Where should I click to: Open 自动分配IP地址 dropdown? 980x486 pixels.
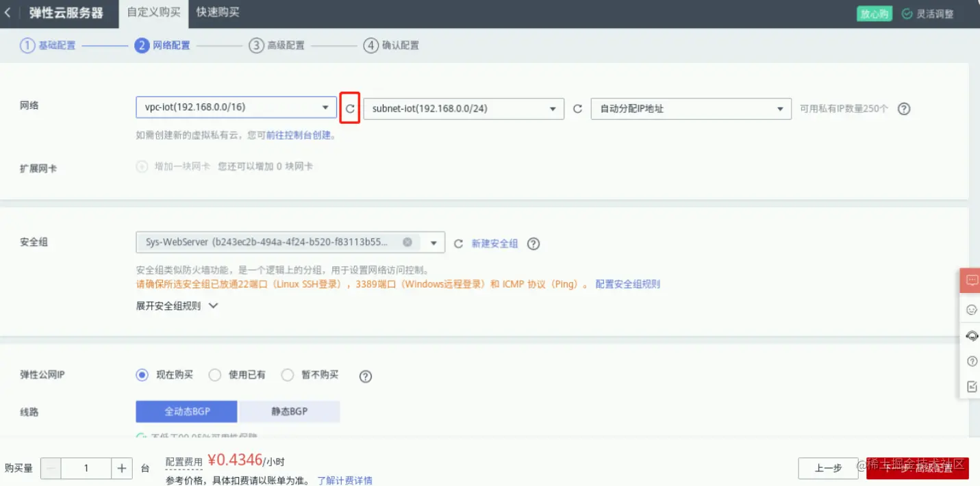(x=691, y=108)
